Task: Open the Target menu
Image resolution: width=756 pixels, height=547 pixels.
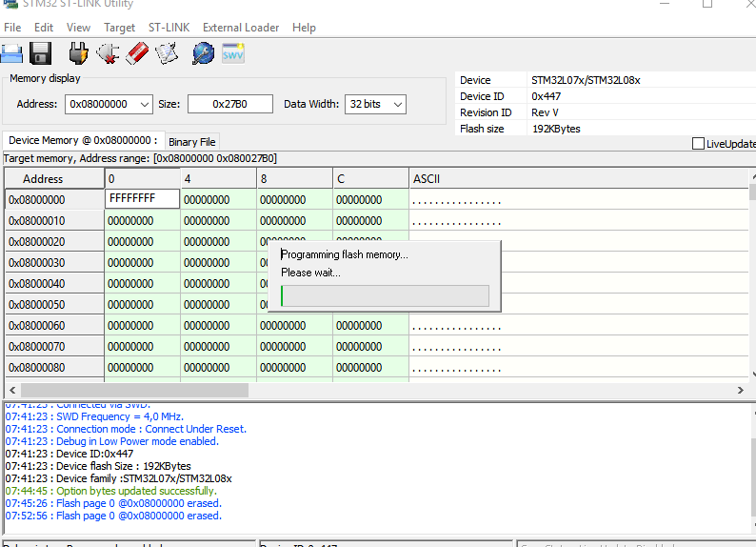Action: coord(119,28)
